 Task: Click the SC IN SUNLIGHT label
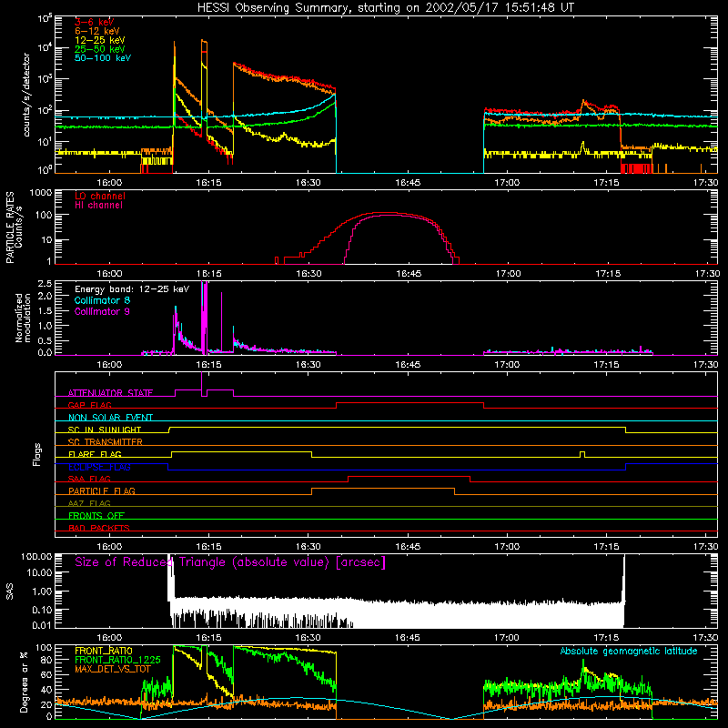coord(105,430)
